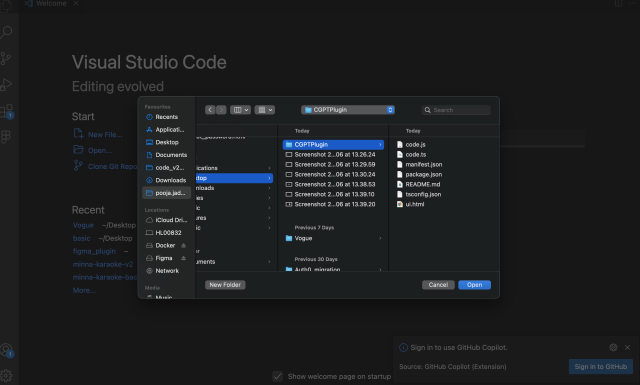640x385 pixels.
Task: Select iCloud Drive in Locations
Action: click(x=167, y=220)
